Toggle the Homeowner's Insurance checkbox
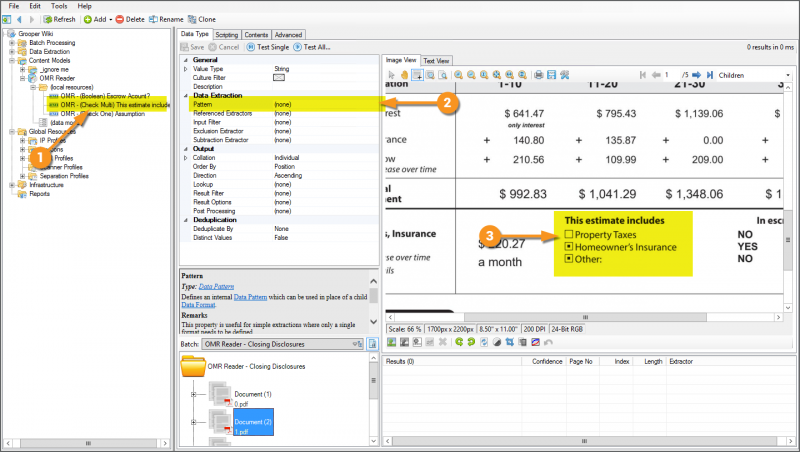The height and width of the screenshot is (452, 800). [x=568, y=247]
